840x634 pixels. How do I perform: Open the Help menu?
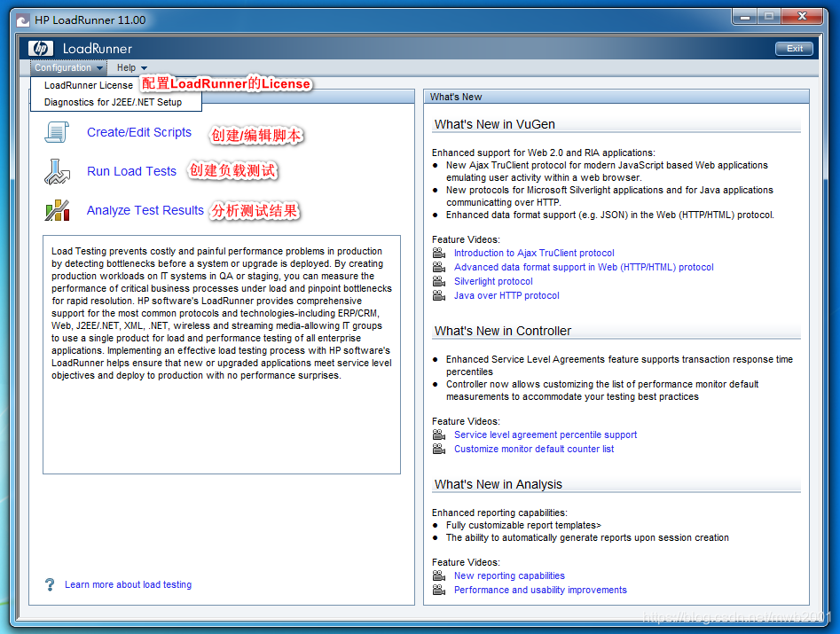coord(132,67)
